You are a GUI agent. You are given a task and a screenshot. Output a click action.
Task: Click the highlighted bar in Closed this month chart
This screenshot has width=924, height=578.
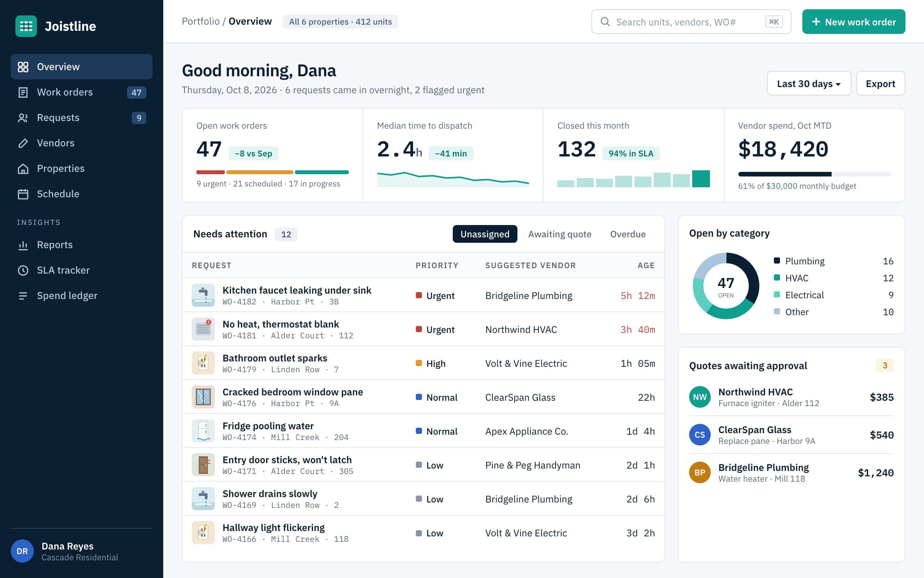(701, 179)
